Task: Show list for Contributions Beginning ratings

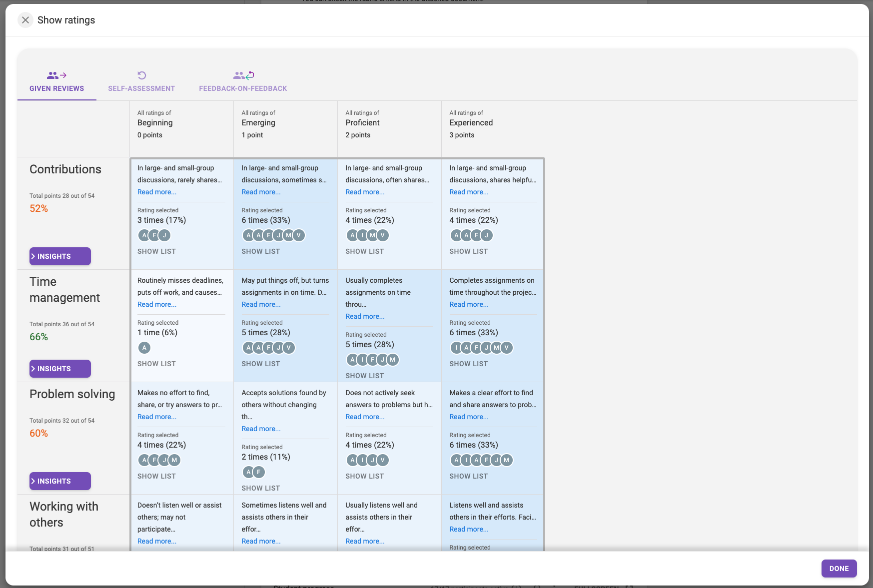Action: coord(156,251)
